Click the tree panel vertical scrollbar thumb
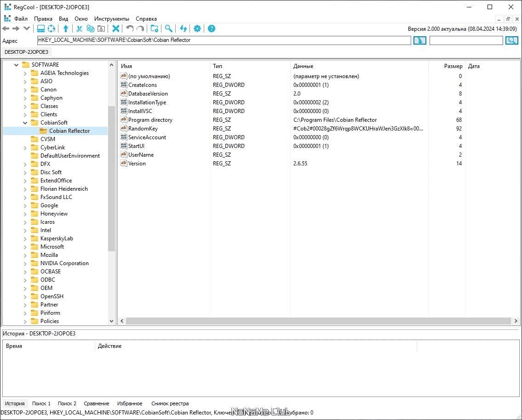522x420 pixels. pyautogui.click(x=111, y=179)
